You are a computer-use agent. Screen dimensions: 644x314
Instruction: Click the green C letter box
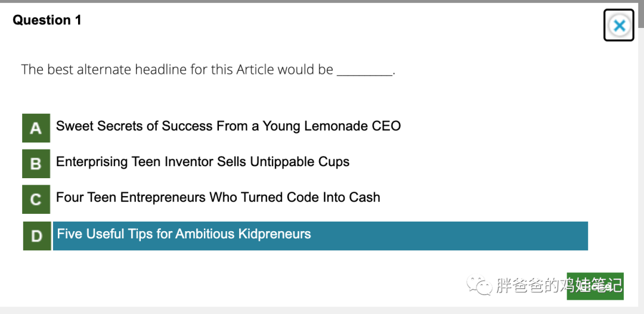point(36,200)
